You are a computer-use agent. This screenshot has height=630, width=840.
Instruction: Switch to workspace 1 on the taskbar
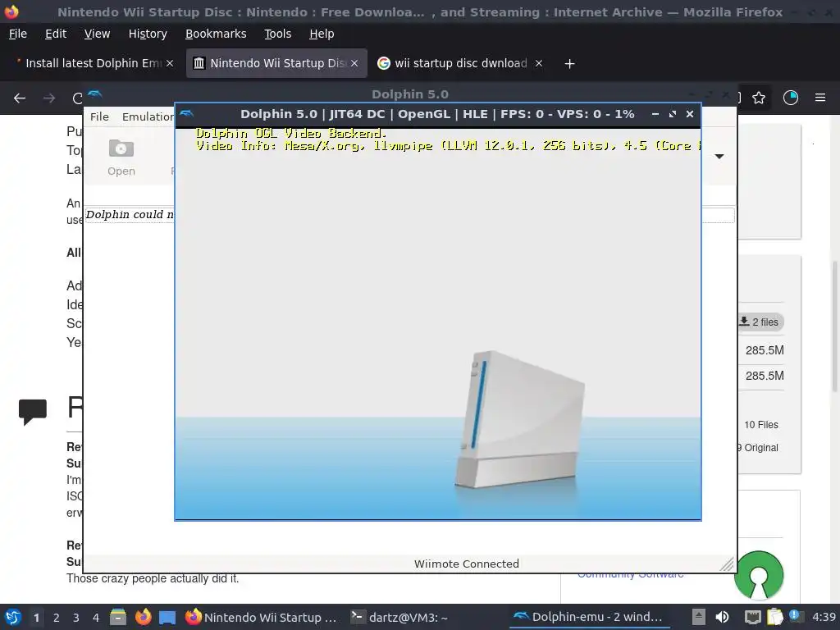point(36,618)
